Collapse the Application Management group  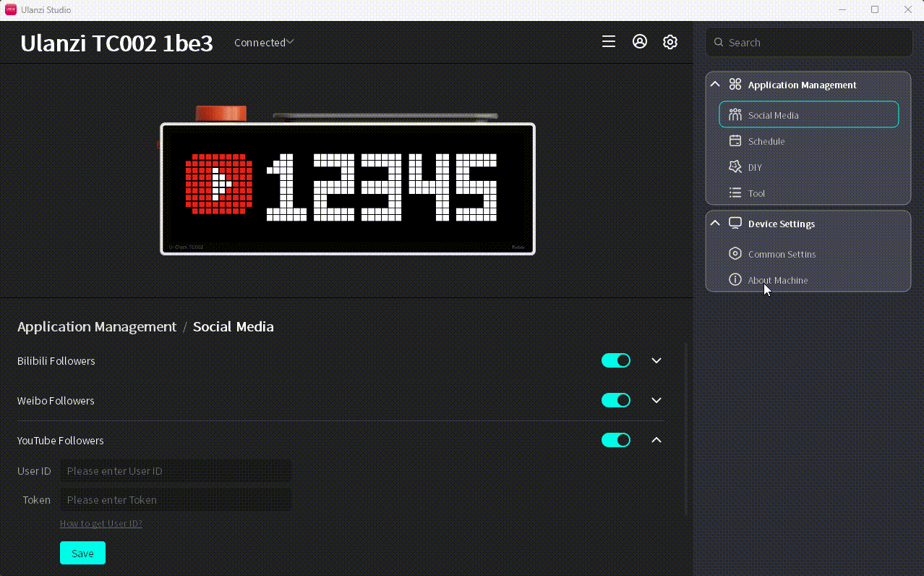[x=715, y=85]
